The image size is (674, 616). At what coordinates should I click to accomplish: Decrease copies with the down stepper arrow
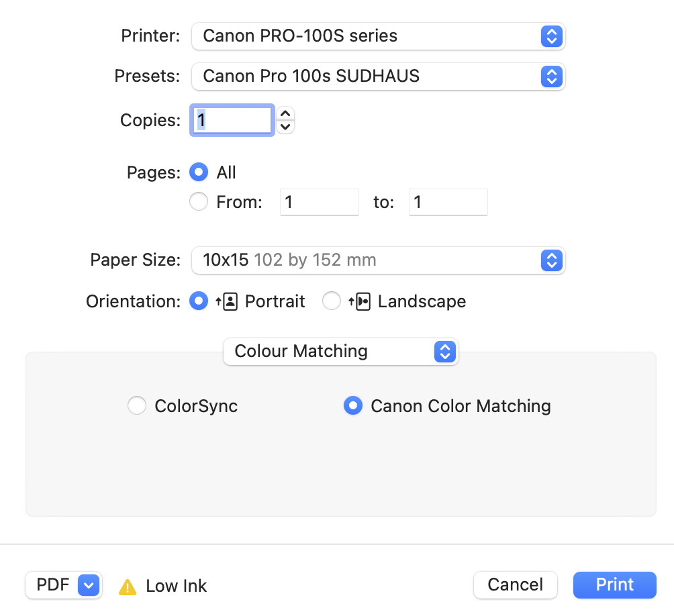pos(286,127)
